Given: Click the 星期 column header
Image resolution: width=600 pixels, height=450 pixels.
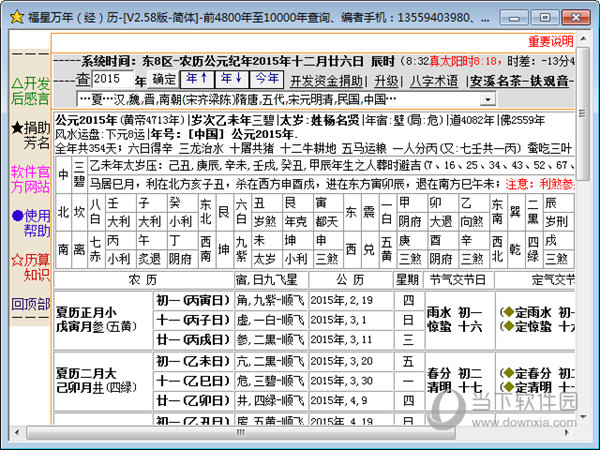Looking at the screenshot, I should (x=407, y=280).
